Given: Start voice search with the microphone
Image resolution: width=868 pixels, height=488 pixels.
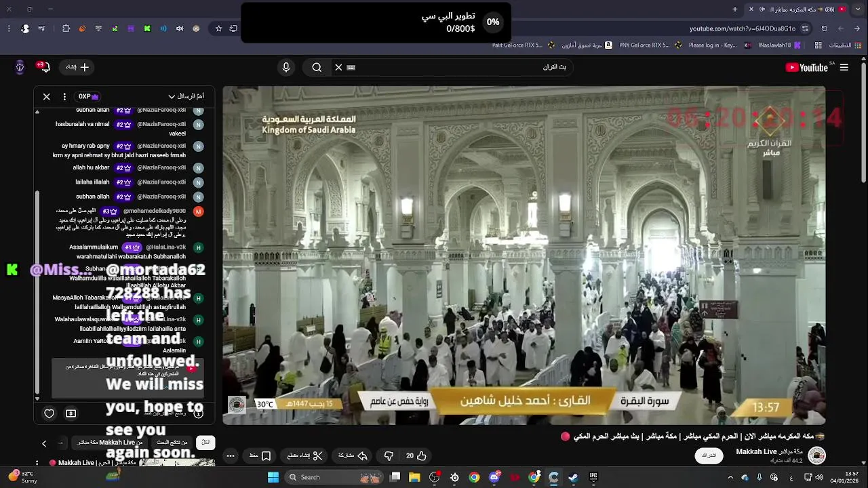Looking at the screenshot, I should tap(286, 67).
